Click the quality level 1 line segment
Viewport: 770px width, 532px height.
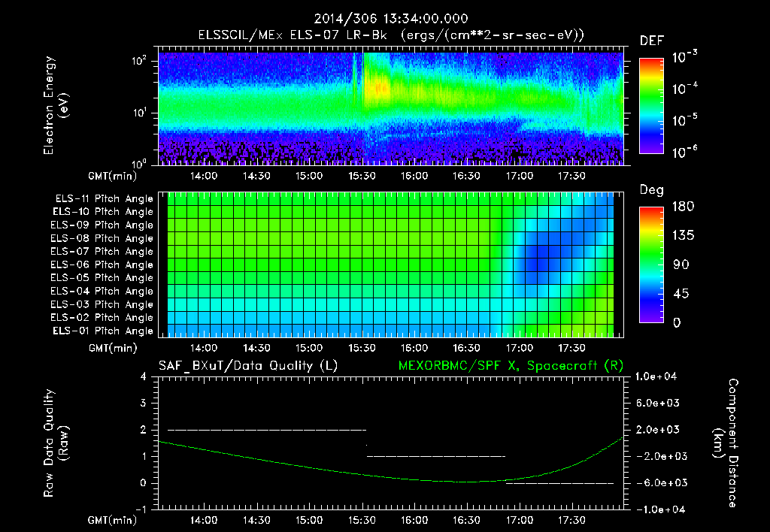click(436, 456)
